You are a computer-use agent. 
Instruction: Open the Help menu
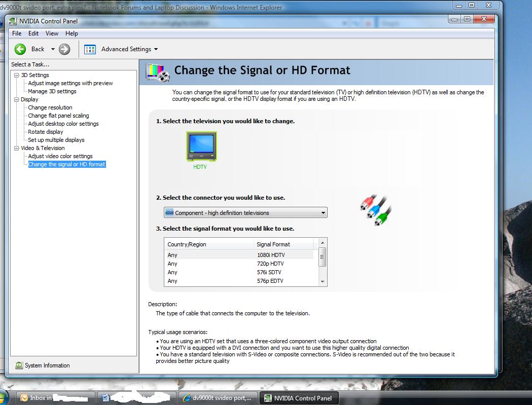pyautogui.click(x=72, y=33)
